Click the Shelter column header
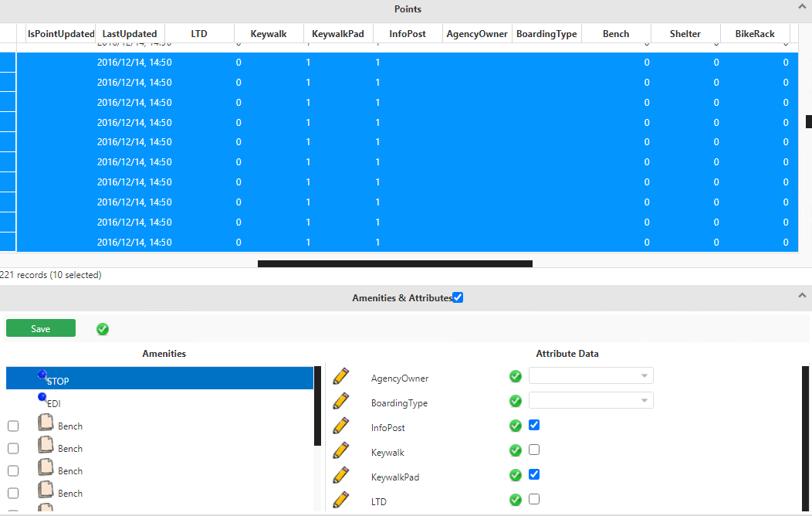The width and height of the screenshot is (812, 516). coord(685,33)
